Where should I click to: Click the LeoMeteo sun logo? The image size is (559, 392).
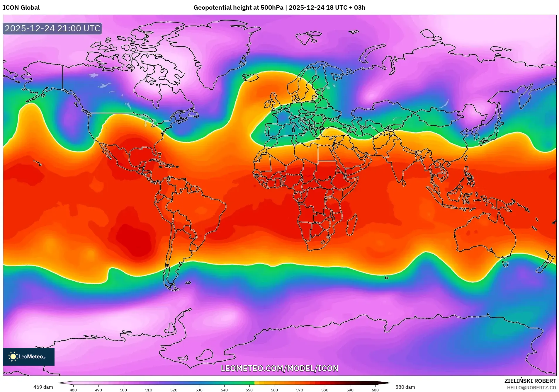[13, 356]
